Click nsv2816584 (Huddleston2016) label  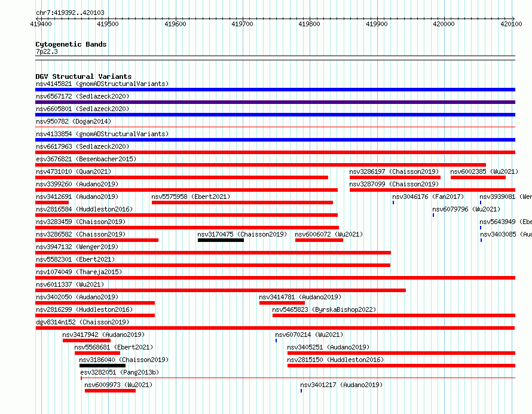pos(84,209)
